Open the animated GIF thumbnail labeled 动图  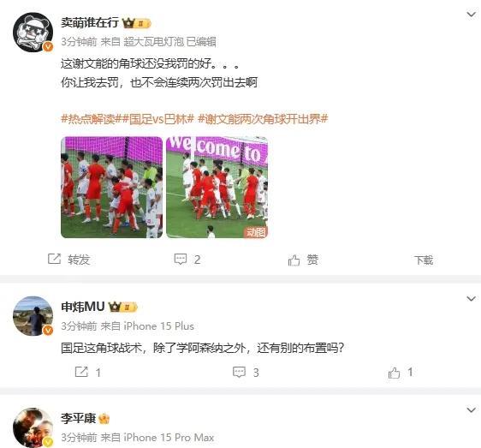(x=217, y=188)
